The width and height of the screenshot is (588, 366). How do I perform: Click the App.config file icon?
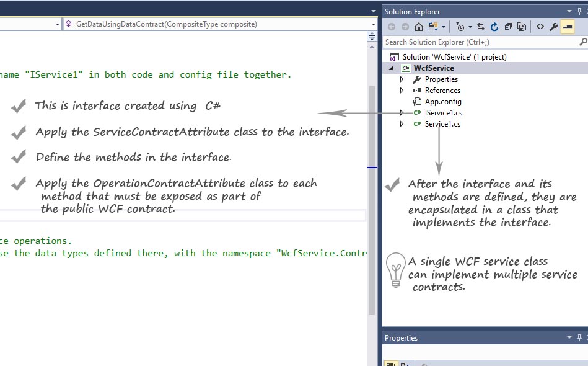pyautogui.click(x=416, y=102)
